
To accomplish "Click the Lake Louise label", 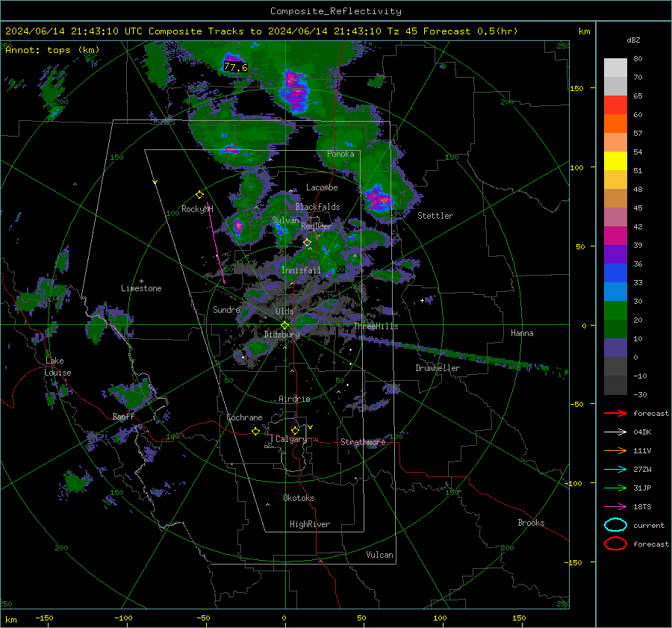I will (x=58, y=367).
